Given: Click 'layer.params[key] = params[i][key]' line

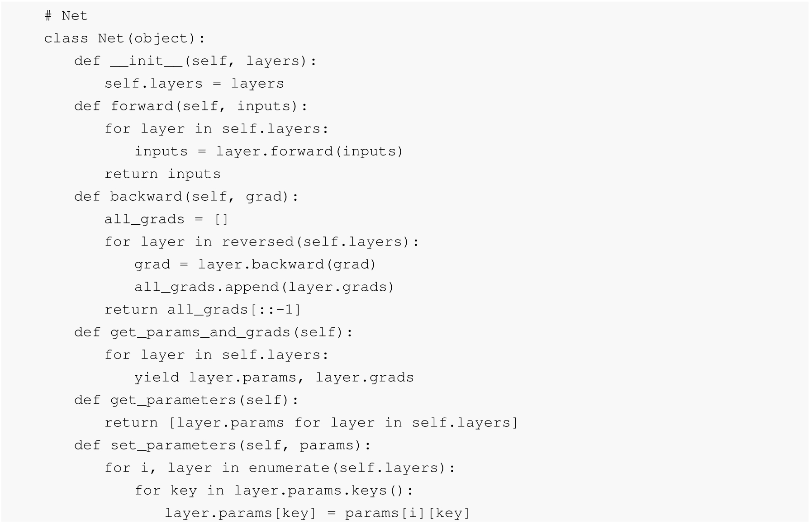Looking at the screenshot, I should coord(318,513).
